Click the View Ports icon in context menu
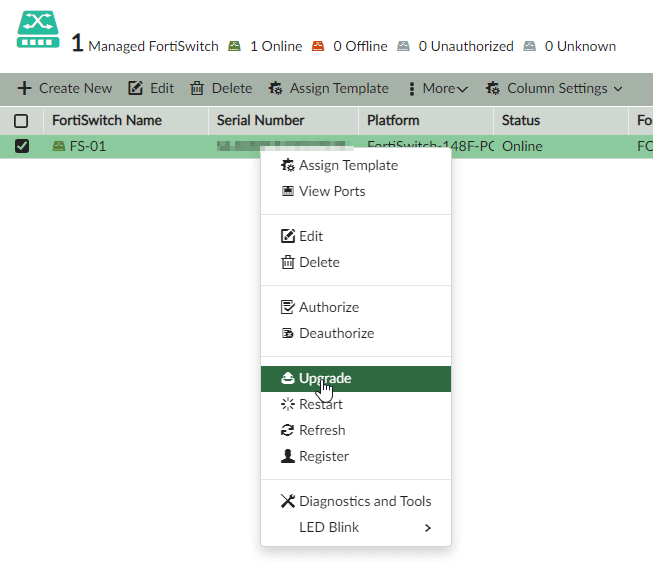This screenshot has width=653, height=585. (x=287, y=191)
